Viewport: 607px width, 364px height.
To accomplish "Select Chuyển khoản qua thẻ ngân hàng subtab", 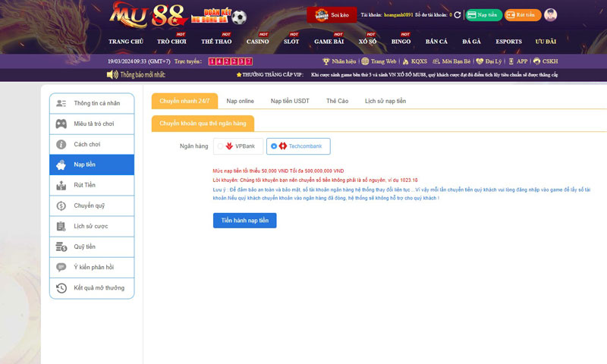I will 203,124.
